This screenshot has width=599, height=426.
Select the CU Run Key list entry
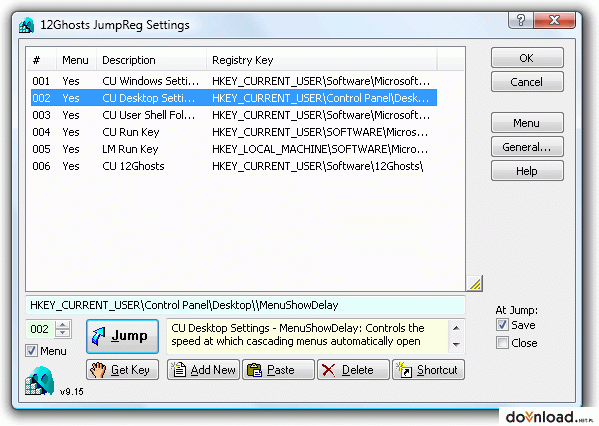pos(234,132)
